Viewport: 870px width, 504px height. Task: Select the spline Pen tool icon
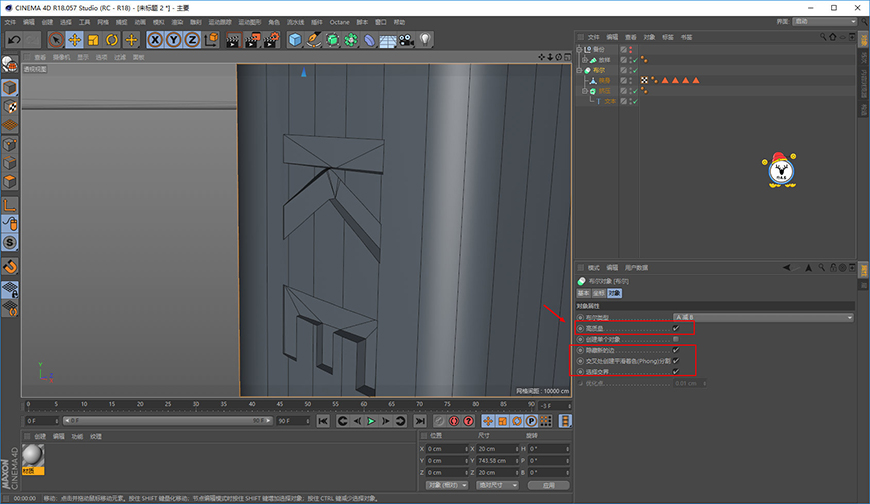[x=313, y=40]
